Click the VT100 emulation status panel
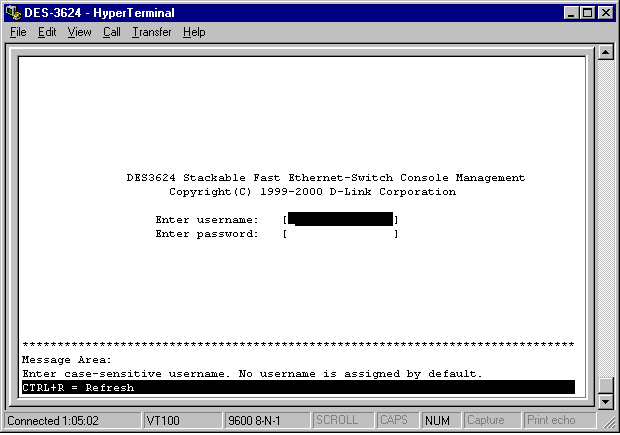The width and height of the screenshot is (620, 435). pyautogui.click(x=181, y=421)
